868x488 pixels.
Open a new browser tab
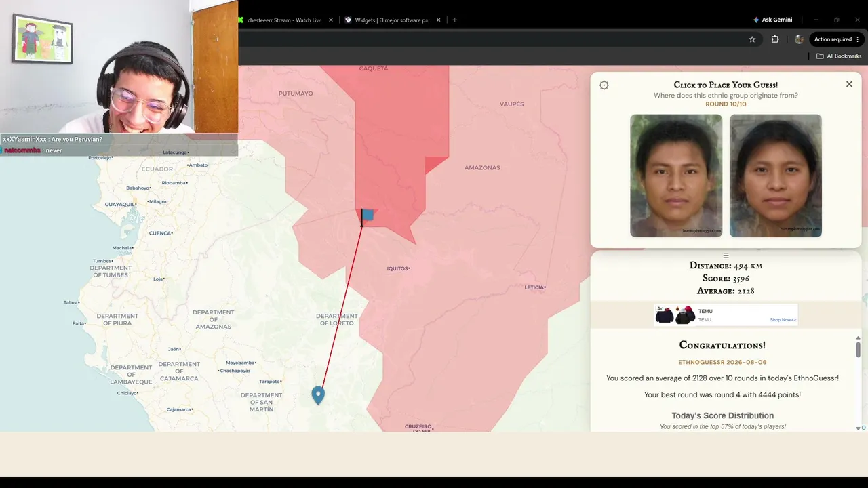pyautogui.click(x=454, y=20)
